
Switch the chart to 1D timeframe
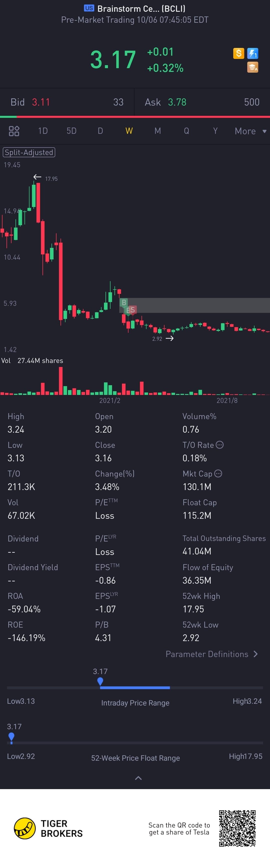43,131
